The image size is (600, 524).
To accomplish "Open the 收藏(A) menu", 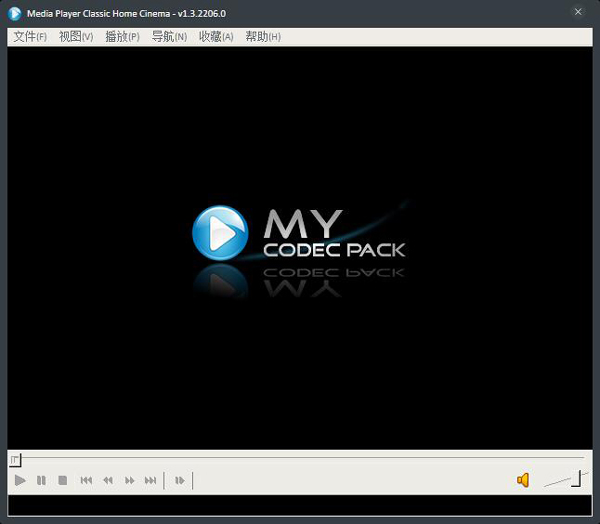I will 216,37.
